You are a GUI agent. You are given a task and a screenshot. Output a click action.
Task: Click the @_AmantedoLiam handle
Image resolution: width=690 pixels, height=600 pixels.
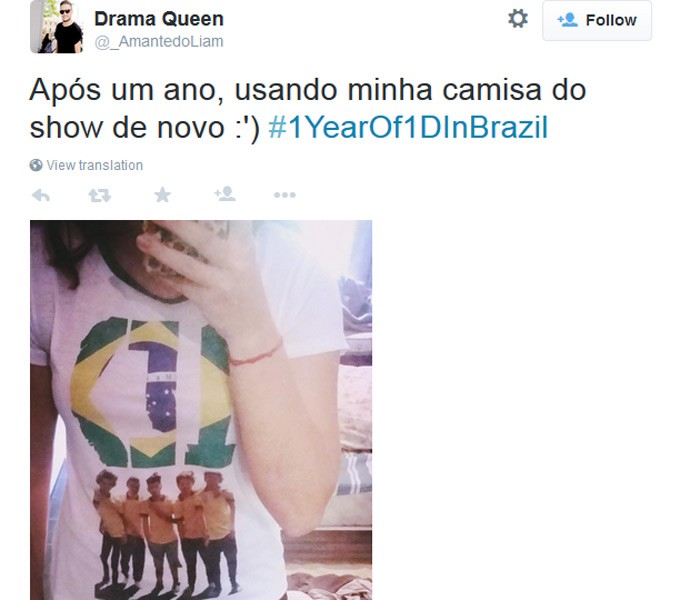tap(159, 41)
